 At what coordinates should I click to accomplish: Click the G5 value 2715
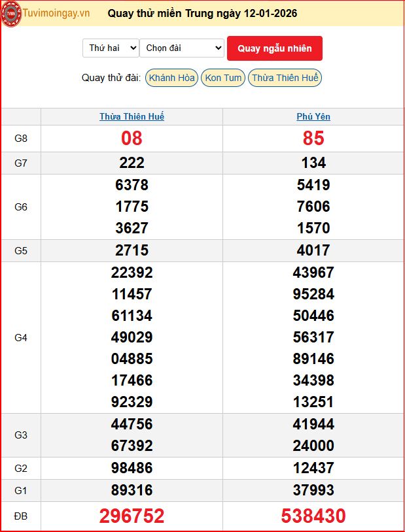pyautogui.click(x=132, y=250)
